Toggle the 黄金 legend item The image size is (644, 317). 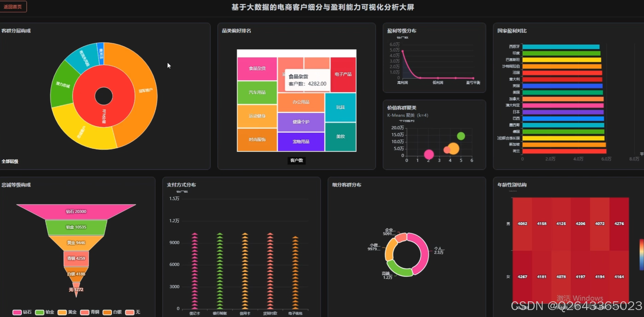67,312
